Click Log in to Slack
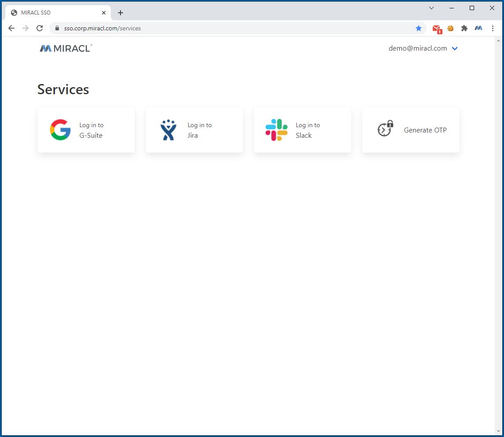Screen dimensions: 504x437 tap(307, 130)
